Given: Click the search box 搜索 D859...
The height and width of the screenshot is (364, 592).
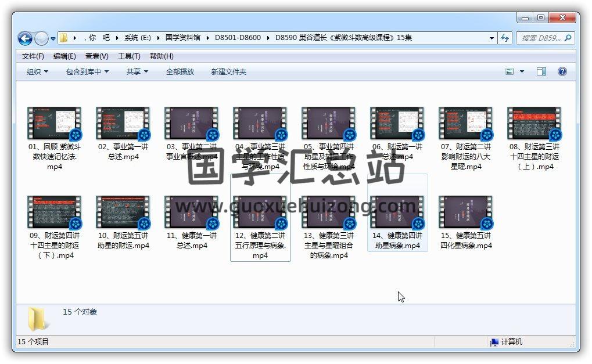Looking at the screenshot, I should point(541,38).
